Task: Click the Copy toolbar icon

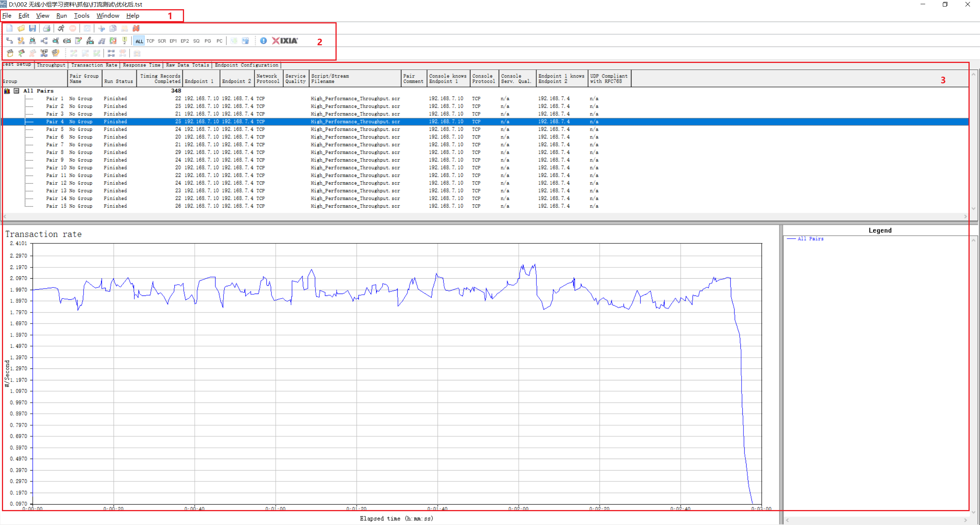Action: click(x=113, y=28)
